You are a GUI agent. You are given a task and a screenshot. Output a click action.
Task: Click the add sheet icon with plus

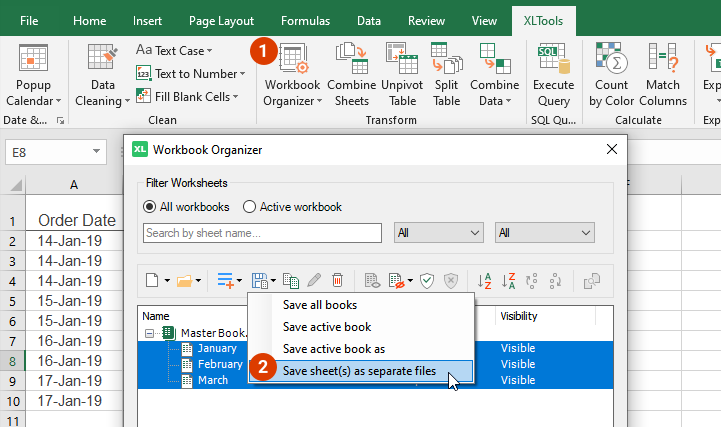click(x=225, y=280)
